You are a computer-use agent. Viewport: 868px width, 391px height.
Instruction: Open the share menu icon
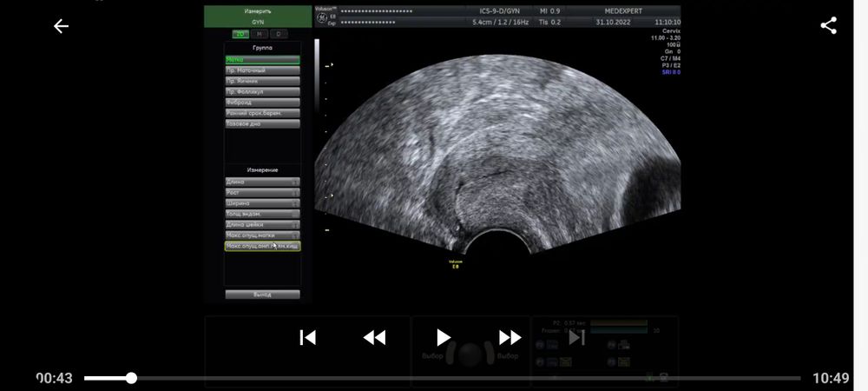[x=828, y=26]
